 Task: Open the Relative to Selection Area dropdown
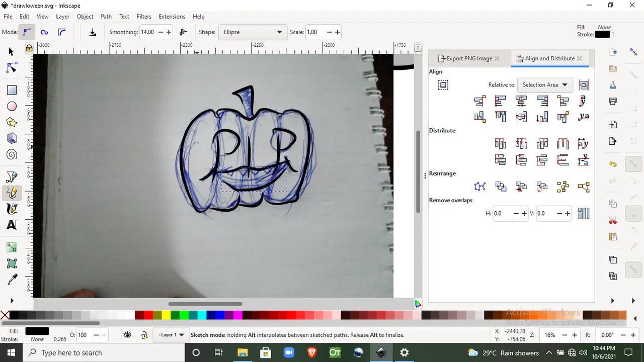[x=545, y=85]
